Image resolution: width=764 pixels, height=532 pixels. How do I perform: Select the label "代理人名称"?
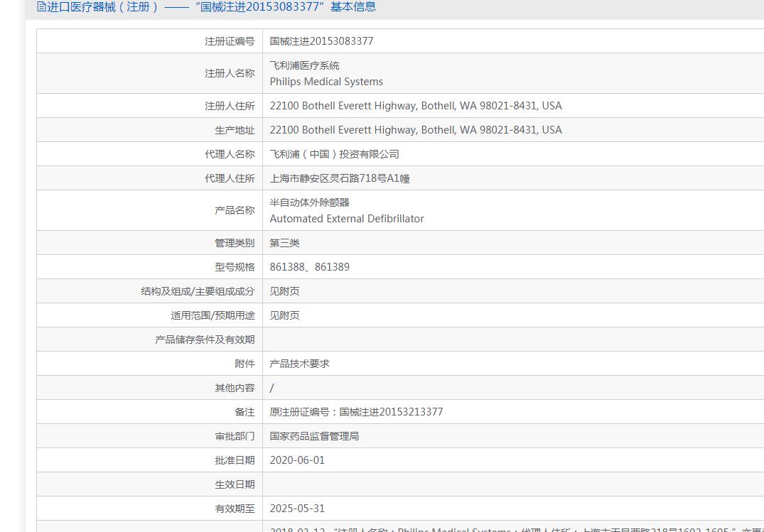[230, 154]
